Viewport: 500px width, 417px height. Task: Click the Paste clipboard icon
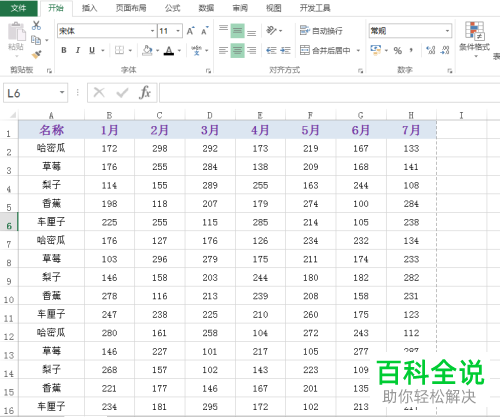16,32
